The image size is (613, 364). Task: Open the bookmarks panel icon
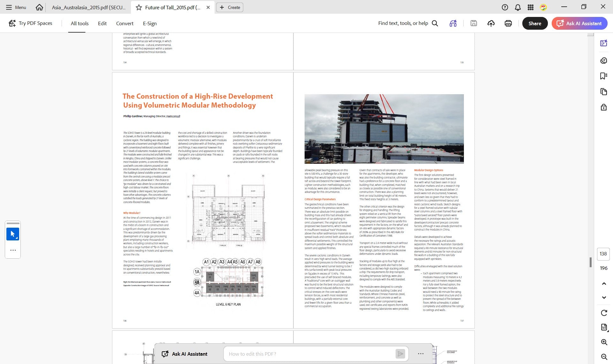coord(603,76)
